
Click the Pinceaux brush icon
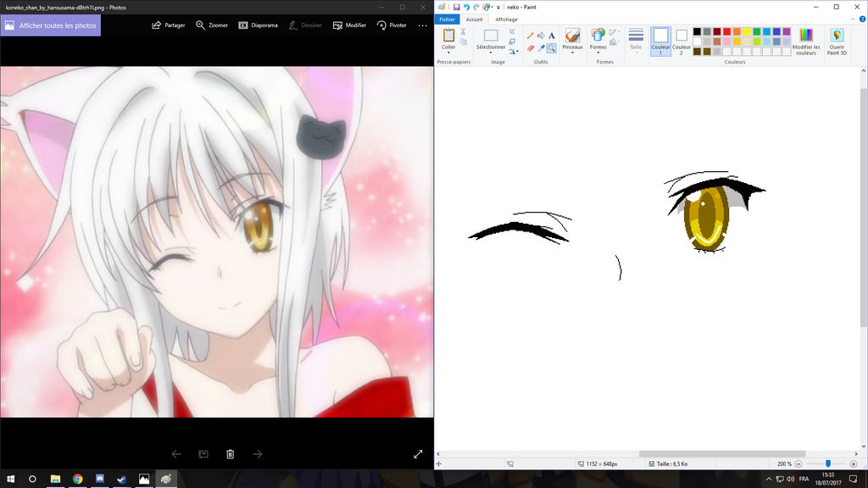pyautogui.click(x=572, y=35)
